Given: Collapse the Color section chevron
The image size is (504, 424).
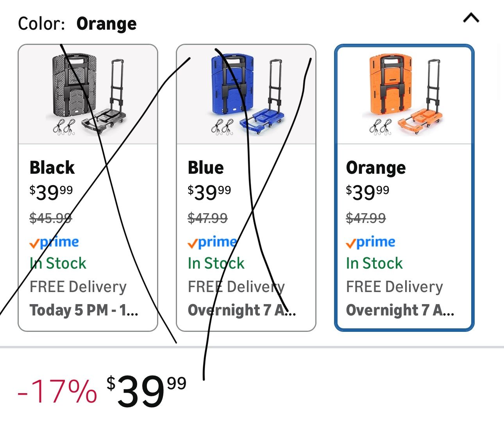Looking at the screenshot, I should point(471,18).
